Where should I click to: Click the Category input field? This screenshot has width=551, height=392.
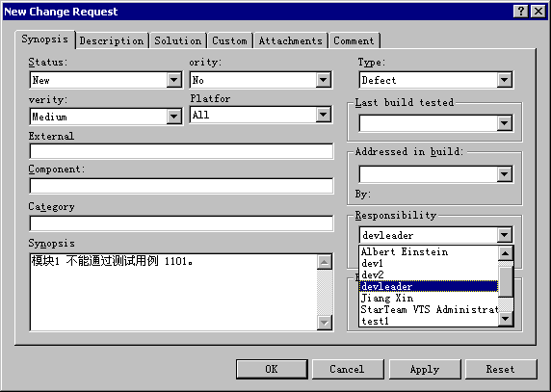[181, 223]
